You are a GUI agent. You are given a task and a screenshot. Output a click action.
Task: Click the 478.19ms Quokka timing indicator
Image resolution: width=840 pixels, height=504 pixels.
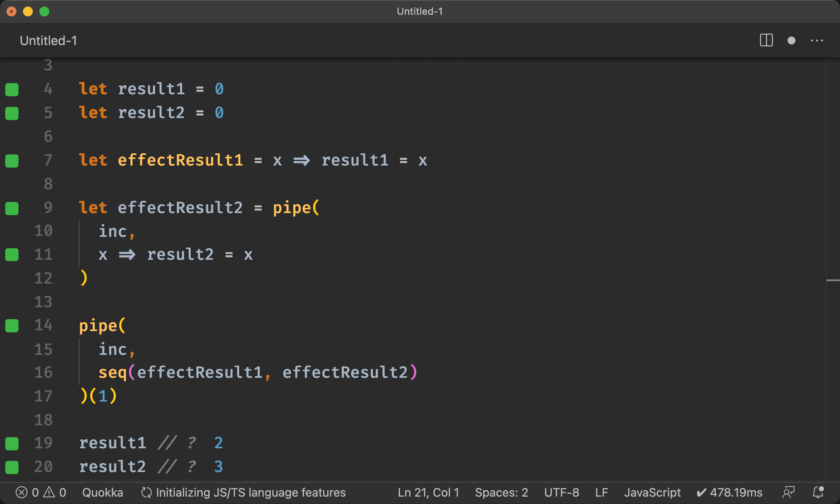(730, 492)
